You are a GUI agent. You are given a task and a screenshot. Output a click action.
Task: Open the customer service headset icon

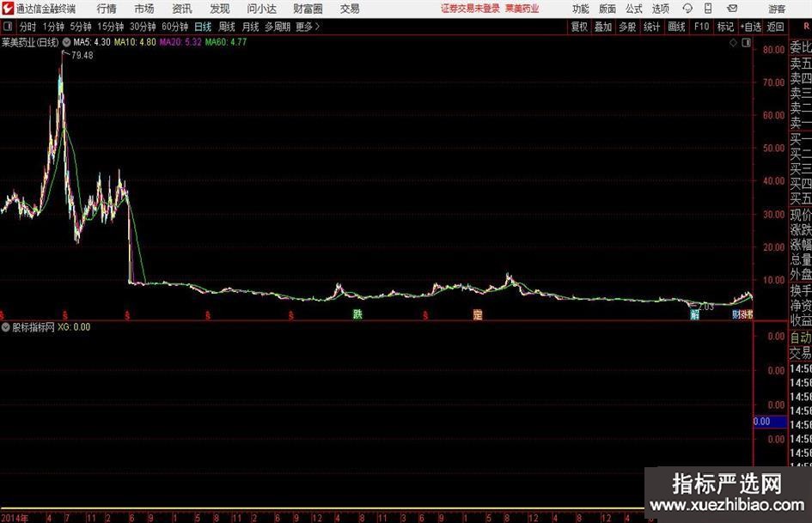(x=687, y=9)
